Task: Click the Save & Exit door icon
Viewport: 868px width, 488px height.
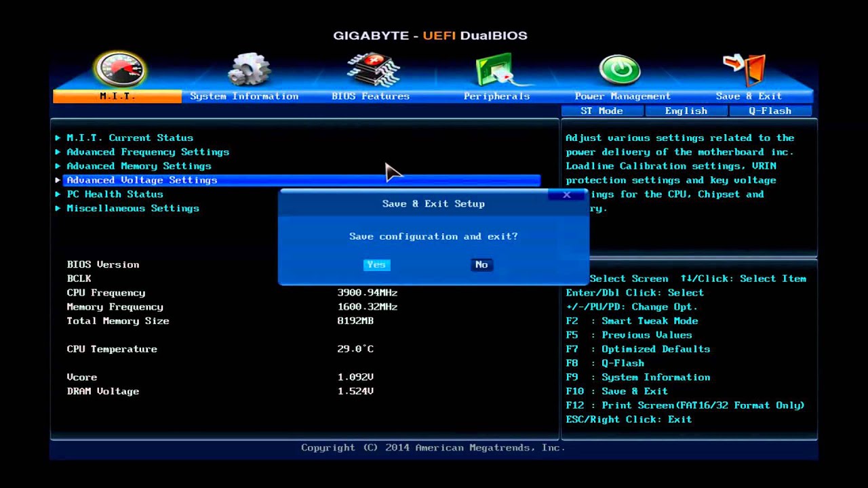Action: [x=745, y=69]
